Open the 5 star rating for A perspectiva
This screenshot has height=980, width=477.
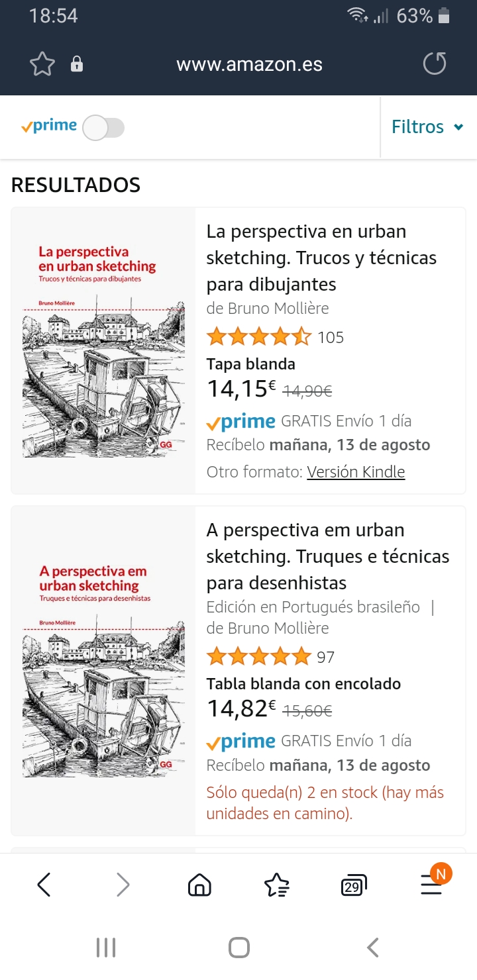(x=258, y=657)
